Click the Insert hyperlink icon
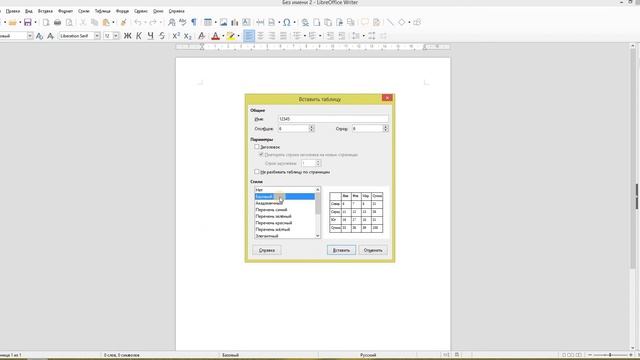Image resolution: width=640 pixels, height=360 pixels. [305, 22]
